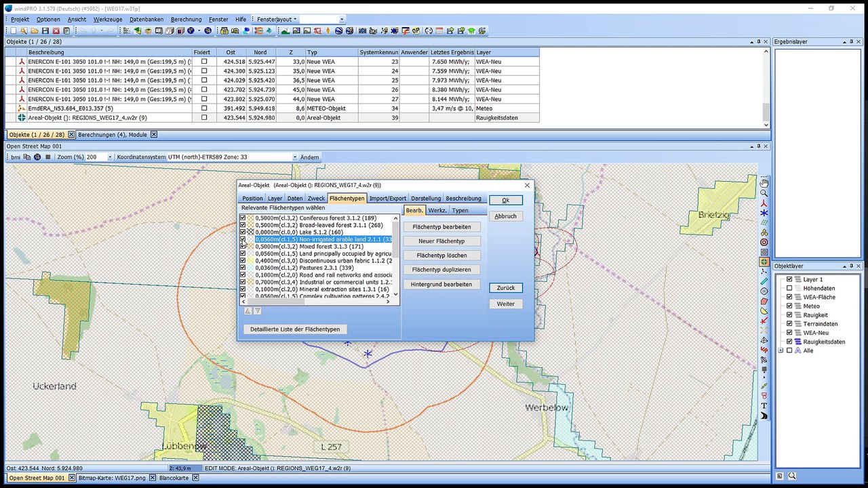The image size is (868, 488).
Task: Click the move-down triangle below Flächentypen list
Action: (x=257, y=311)
